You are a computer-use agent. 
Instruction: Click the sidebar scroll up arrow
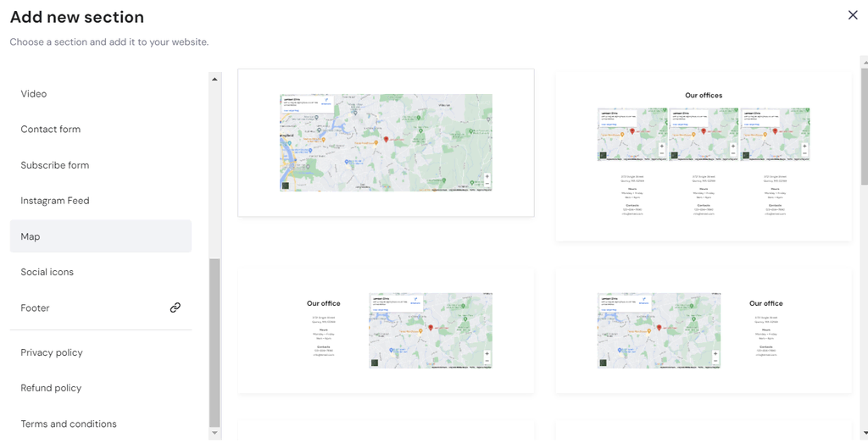(x=214, y=79)
